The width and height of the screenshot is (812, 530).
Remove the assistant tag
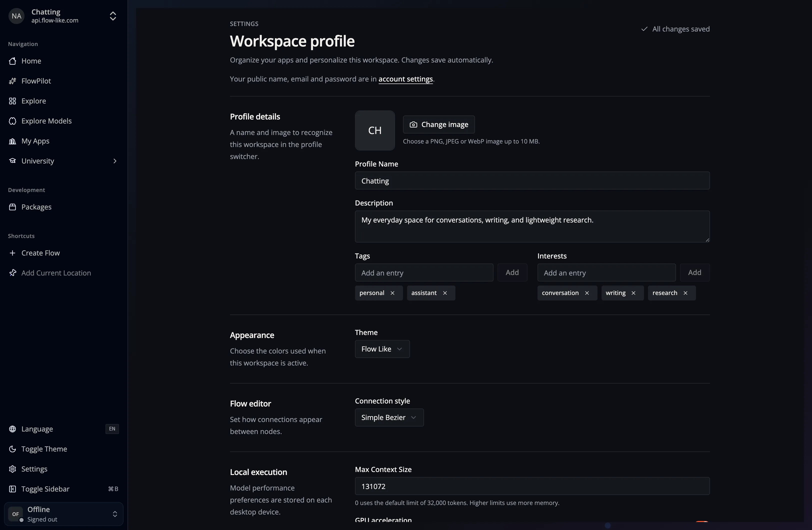point(445,293)
